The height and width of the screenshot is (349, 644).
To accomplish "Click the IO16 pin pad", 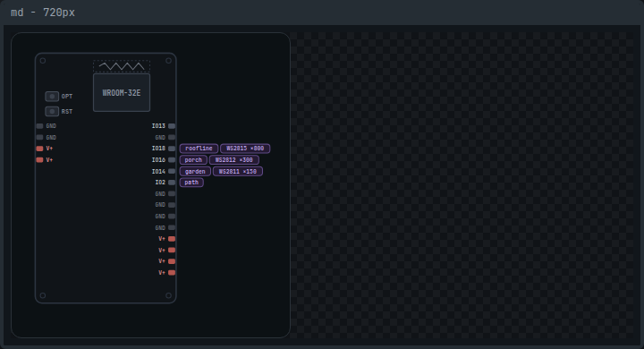I will coord(172,160).
